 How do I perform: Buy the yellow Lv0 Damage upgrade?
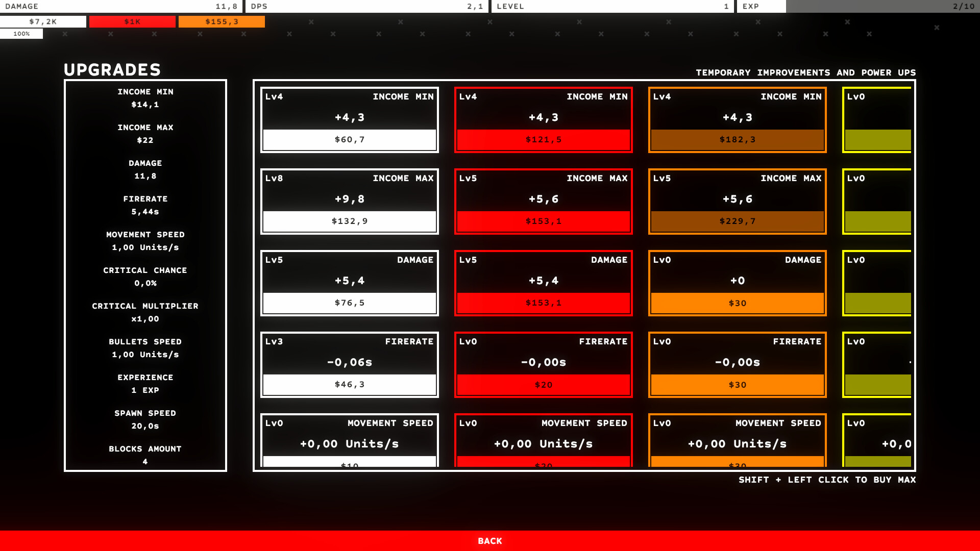(878, 283)
